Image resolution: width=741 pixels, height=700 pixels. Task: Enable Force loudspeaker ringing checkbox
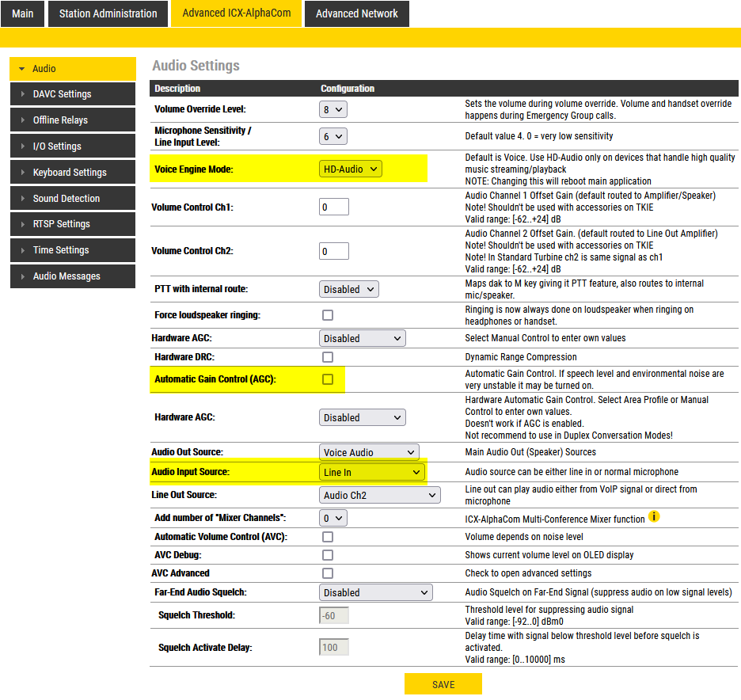328,315
